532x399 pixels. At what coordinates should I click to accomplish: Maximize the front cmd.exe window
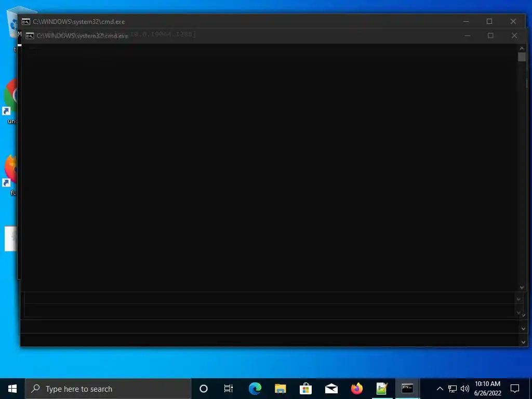coord(490,35)
